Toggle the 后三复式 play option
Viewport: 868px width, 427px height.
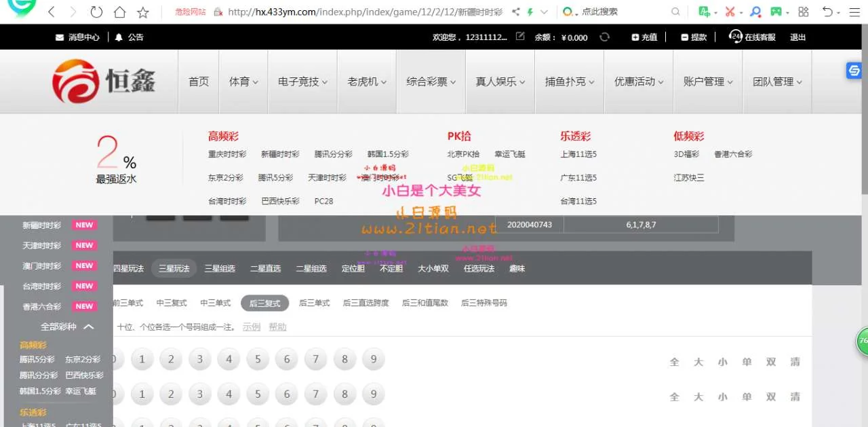(x=264, y=303)
